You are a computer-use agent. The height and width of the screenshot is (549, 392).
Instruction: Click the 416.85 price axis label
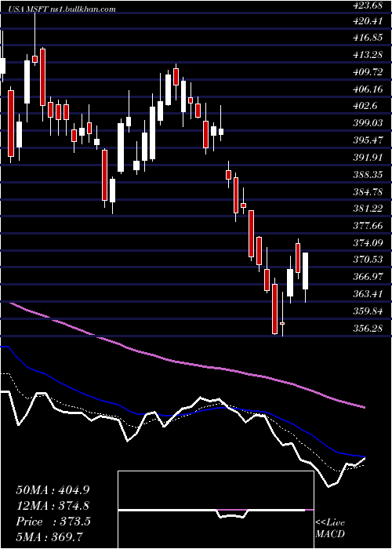(x=368, y=38)
